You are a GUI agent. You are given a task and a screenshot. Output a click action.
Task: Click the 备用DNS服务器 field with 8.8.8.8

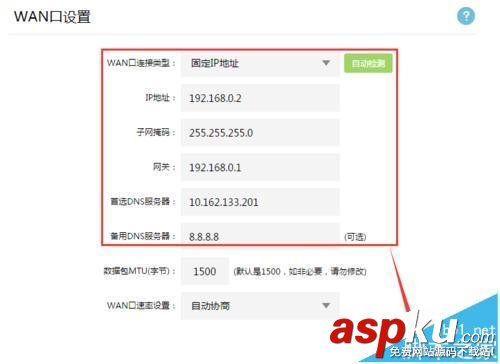coord(260,237)
